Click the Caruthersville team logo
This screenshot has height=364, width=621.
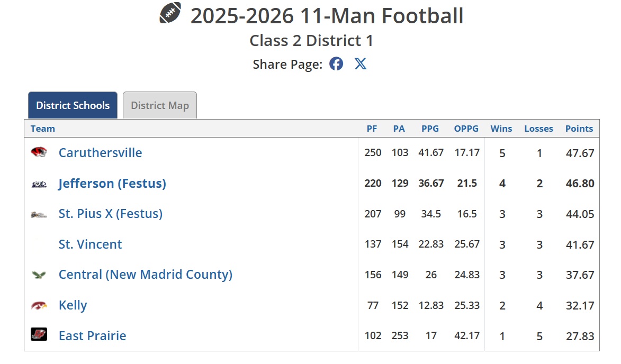point(39,152)
